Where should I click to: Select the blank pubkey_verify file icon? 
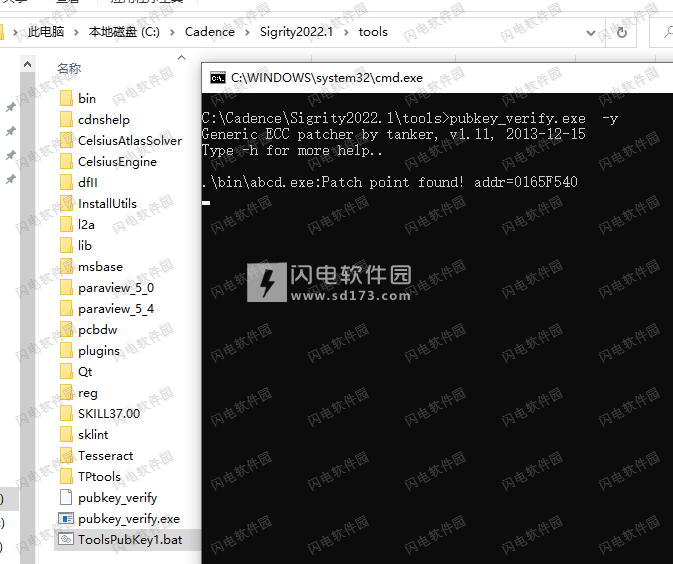(x=66, y=497)
